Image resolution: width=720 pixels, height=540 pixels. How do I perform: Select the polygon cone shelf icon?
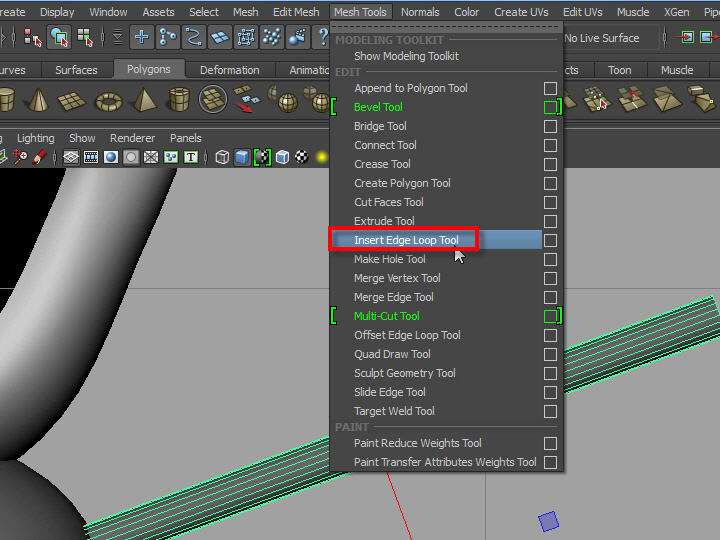click(x=39, y=100)
